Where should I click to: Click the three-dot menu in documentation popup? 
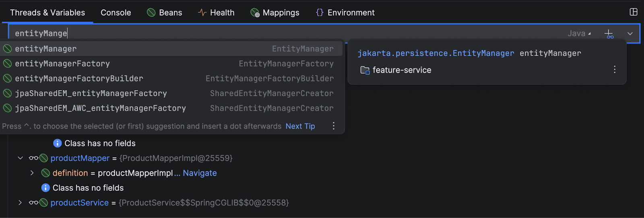[615, 70]
